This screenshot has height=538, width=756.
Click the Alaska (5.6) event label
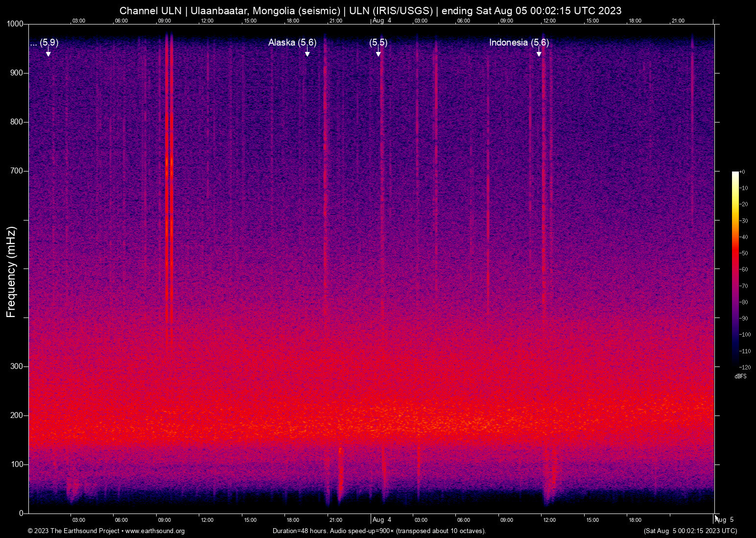pyautogui.click(x=292, y=43)
